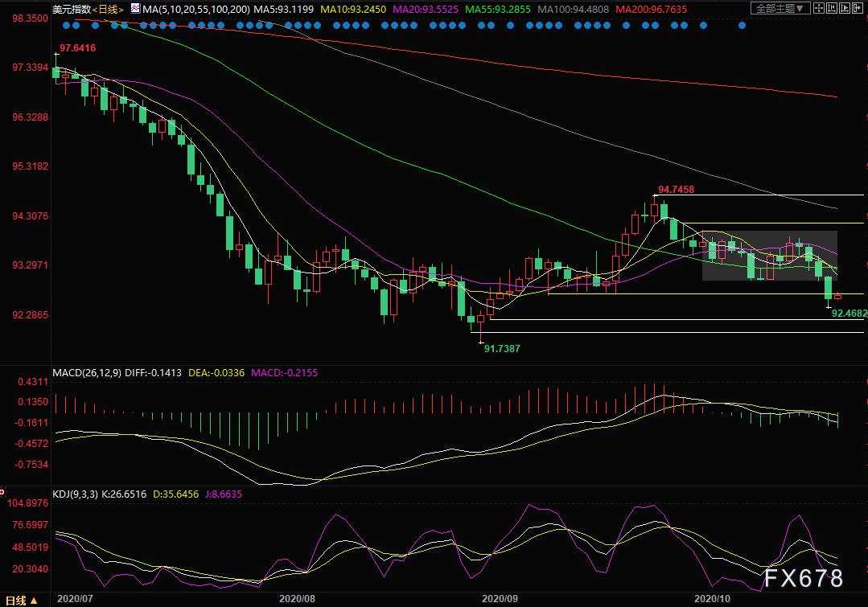Click the -0.7534 MACD axis label

31,464
